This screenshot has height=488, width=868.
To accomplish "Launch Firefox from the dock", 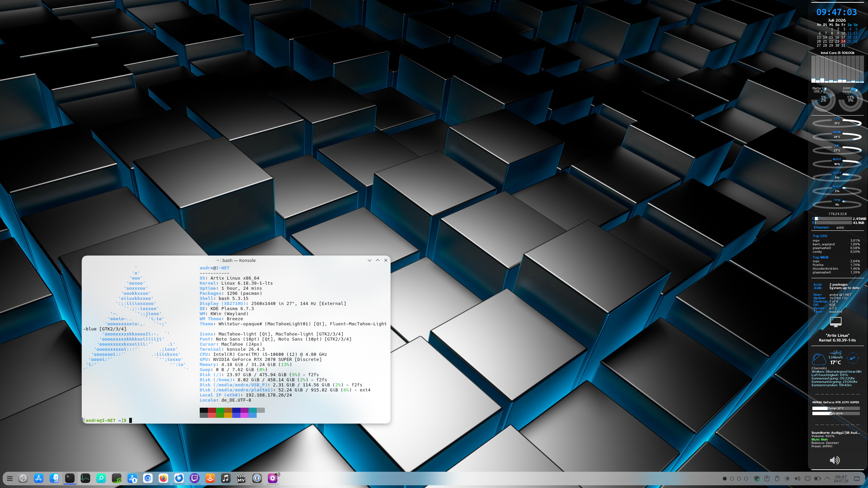I will (163, 478).
